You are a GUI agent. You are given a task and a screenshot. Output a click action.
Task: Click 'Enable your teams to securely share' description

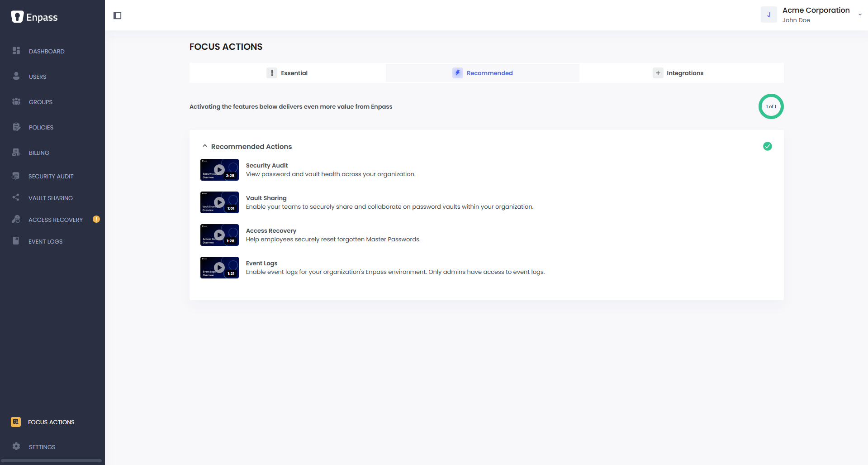coord(390,207)
